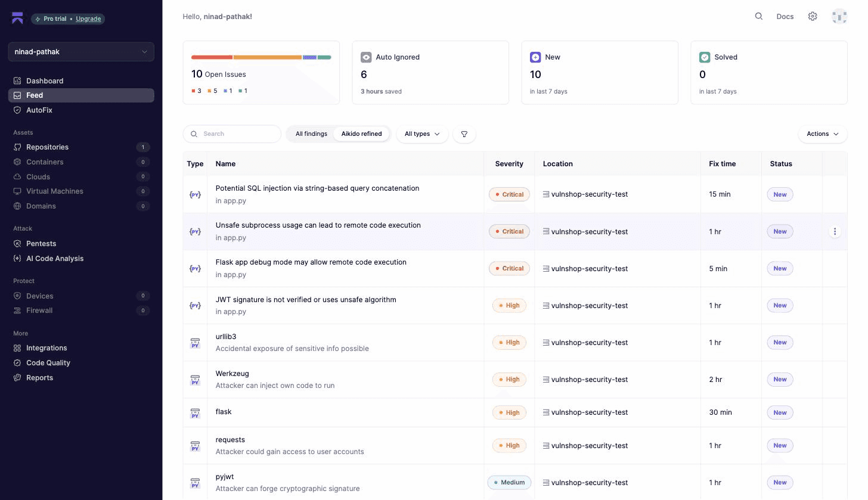
Task: Click the New status badge on urllib3 row
Action: pos(780,343)
